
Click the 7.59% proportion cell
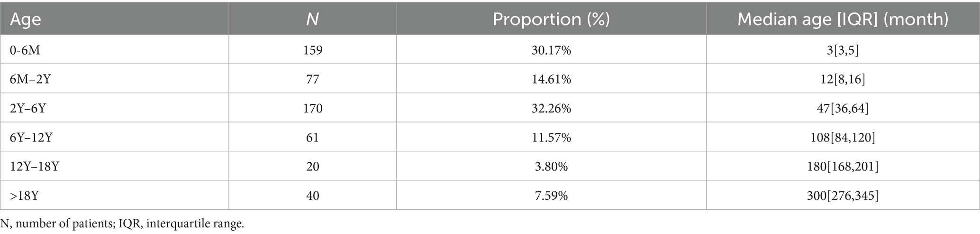(x=551, y=195)
